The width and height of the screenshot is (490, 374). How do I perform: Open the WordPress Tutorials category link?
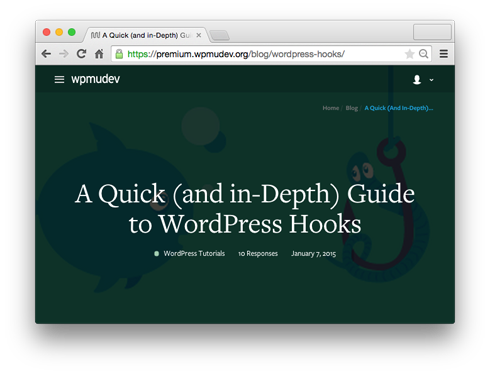[x=194, y=254]
